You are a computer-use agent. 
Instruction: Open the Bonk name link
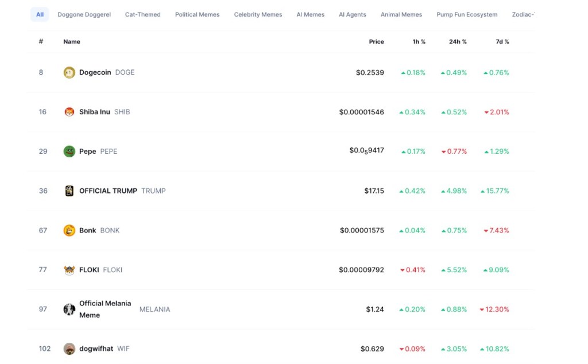pos(88,230)
